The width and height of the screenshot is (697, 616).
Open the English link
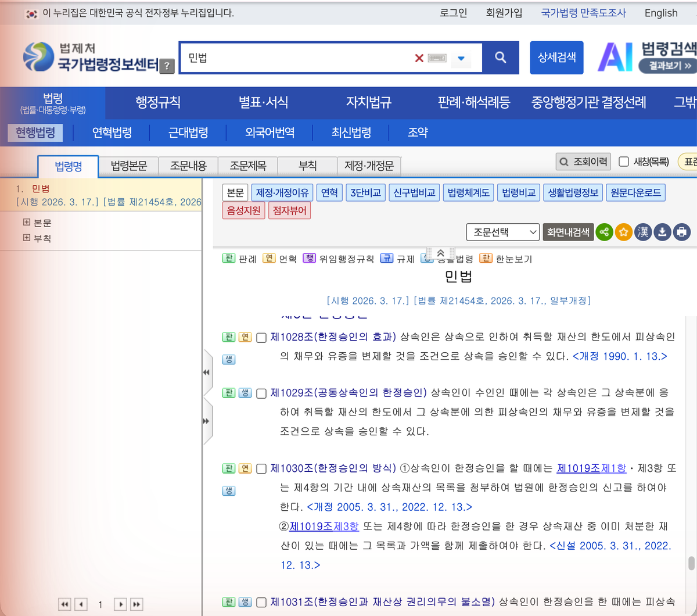click(x=661, y=13)
